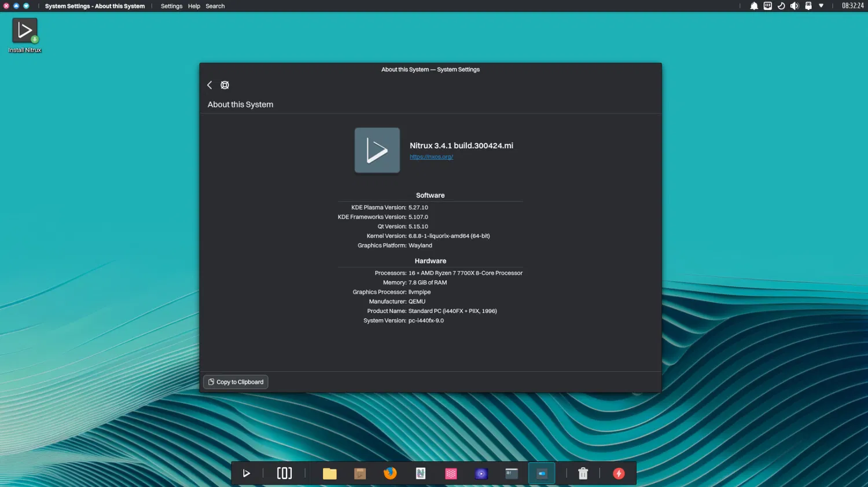Image resolution: width=868 pixels, height=487 pixels.
Task: Open the Help menu in the top bar
Action: pyautogui.click(x=194, y=6)
